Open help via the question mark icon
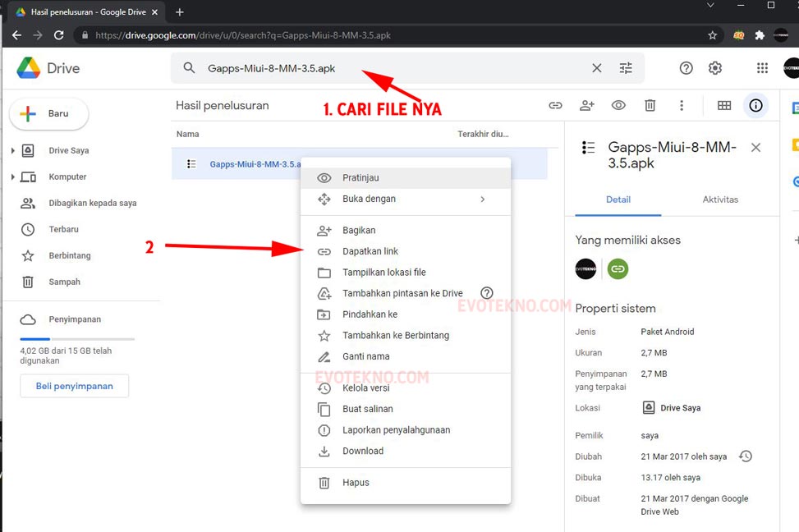799x532 pixels. click(x=686, y=68)
